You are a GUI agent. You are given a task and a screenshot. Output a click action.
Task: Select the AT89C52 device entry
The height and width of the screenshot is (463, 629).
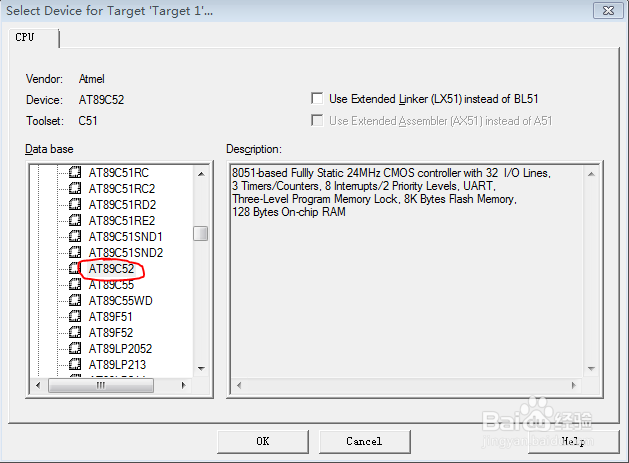click(x=112, y=269)
